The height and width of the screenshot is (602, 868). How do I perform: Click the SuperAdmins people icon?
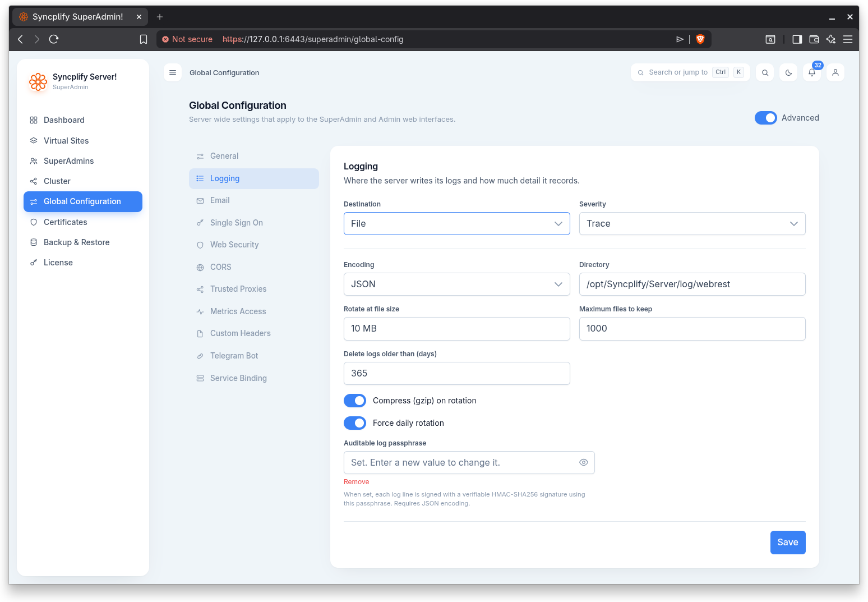pos(34,161)
